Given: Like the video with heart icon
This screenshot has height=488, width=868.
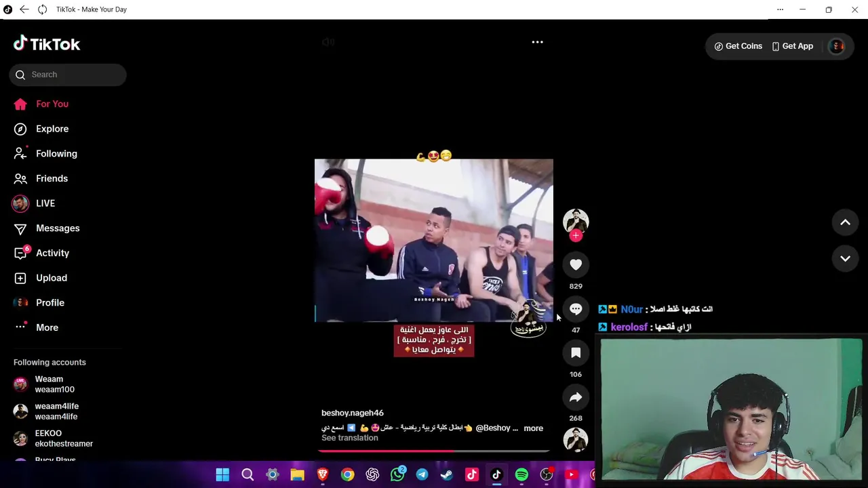Looking at the screenshot, I should 576,265.
